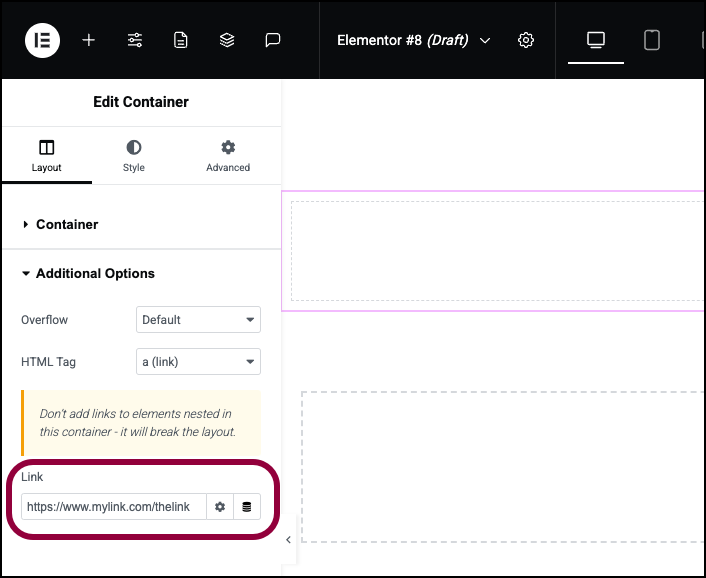The height and width of the screenshot is (578, 706).
Task: Open the Structure layers icon
Action: point(227,41)
